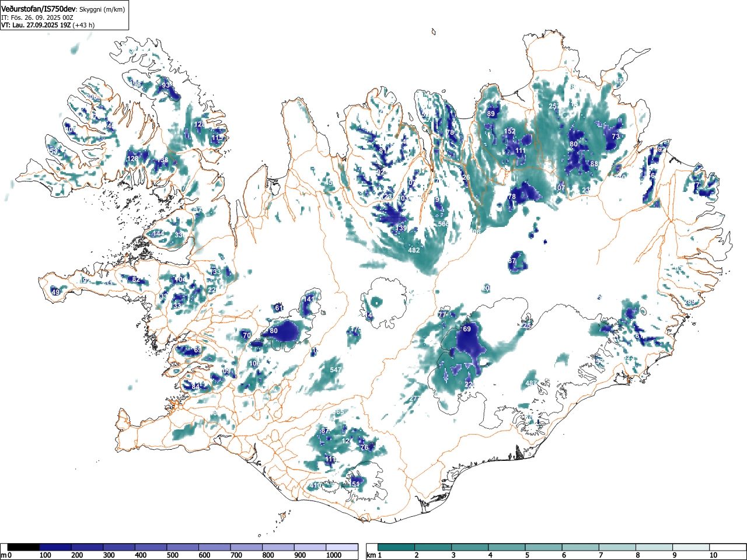Click the 49 value at western tip
The width and height of the screenshot is (747, 560).
[x=55, y=292]
